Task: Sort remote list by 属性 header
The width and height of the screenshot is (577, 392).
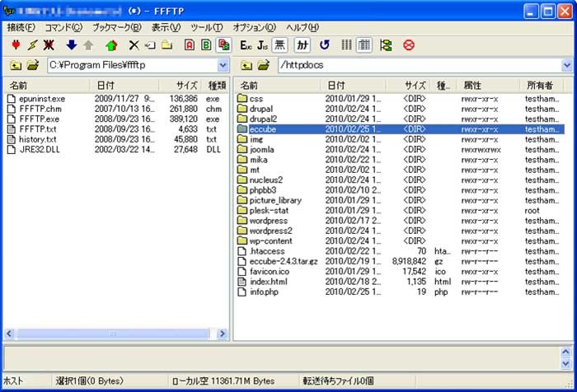Action: pos(488,86)
